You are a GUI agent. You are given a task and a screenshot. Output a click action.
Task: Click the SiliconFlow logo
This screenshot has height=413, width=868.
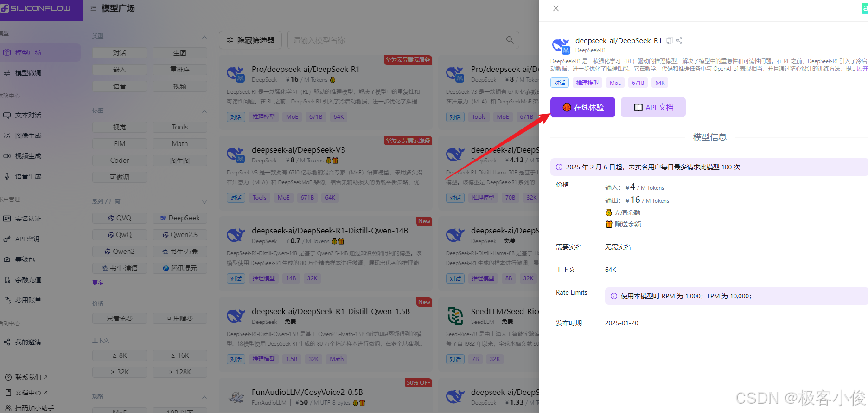point(36,8)
